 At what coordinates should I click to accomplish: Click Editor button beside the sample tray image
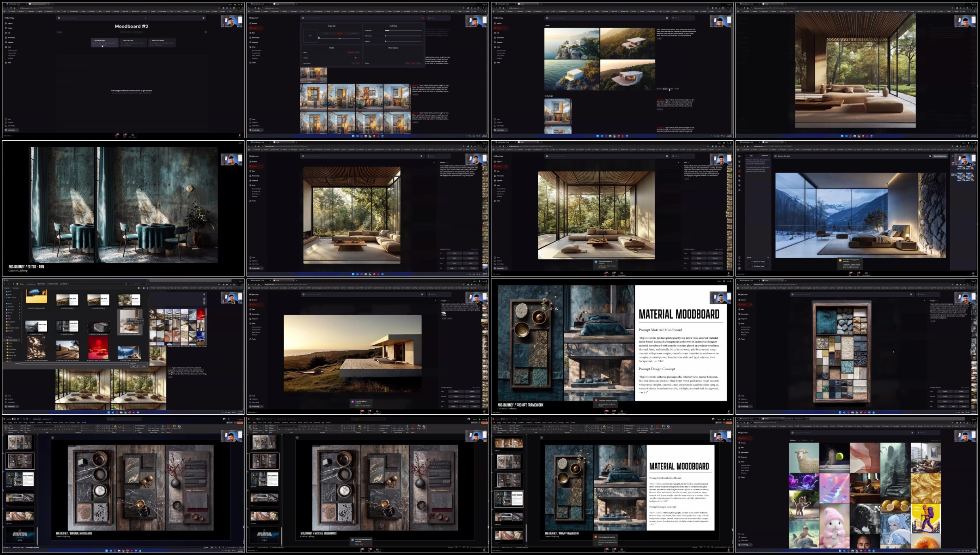tap(961, 401)
